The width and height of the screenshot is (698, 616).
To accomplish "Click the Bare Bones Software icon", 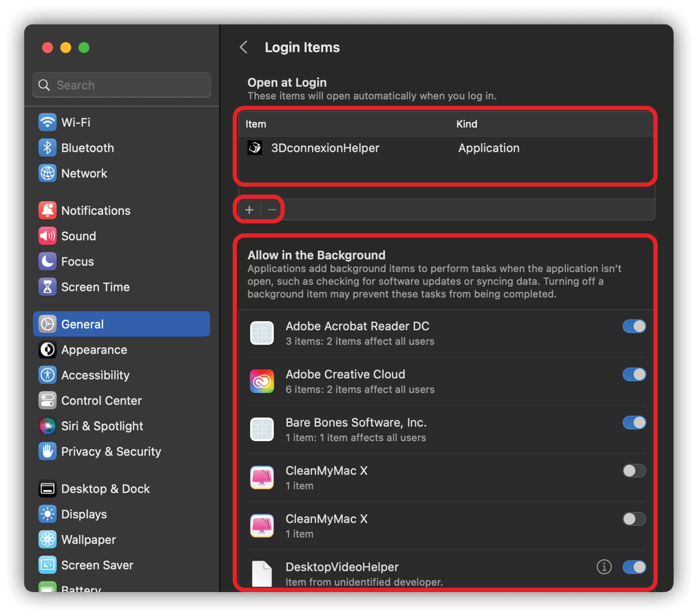I will coord(262,430).
